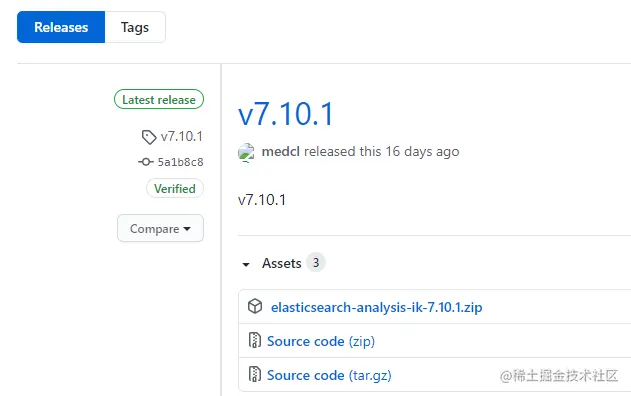Click medcl's avatar image

[x=246, y=153]
